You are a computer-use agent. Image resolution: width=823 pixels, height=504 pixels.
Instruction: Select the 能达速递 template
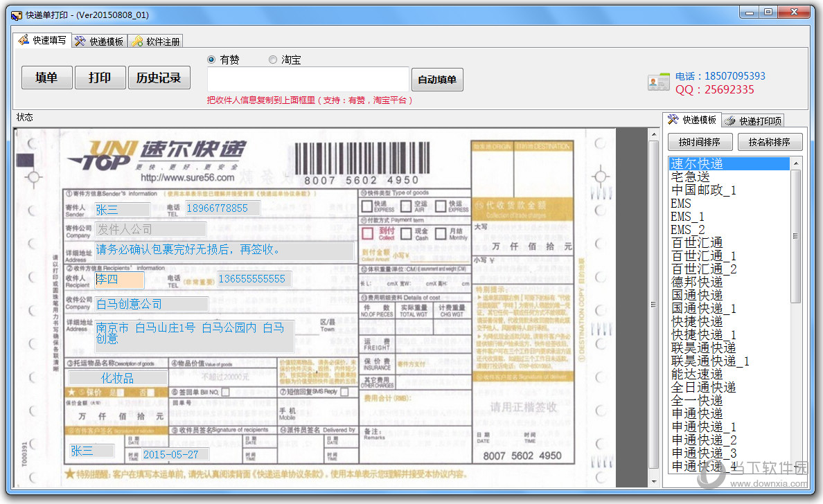[x=729, y=374]
